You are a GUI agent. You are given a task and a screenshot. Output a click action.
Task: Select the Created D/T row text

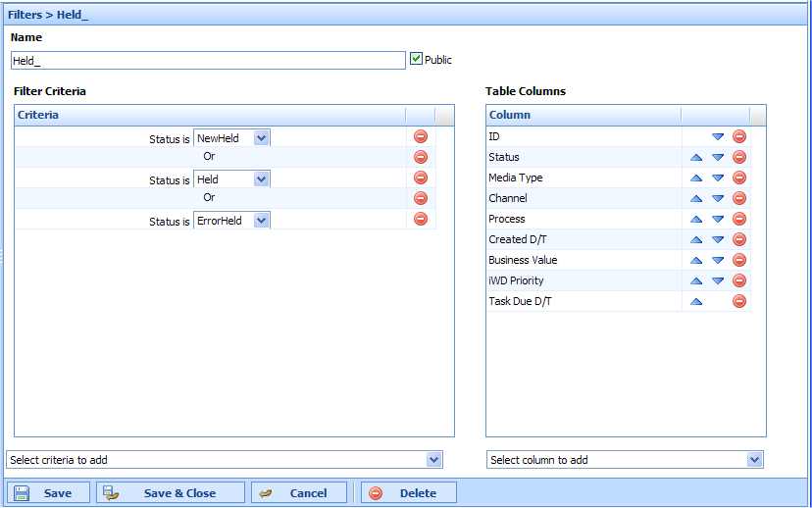pyautogui.click(x=518, y=239)
